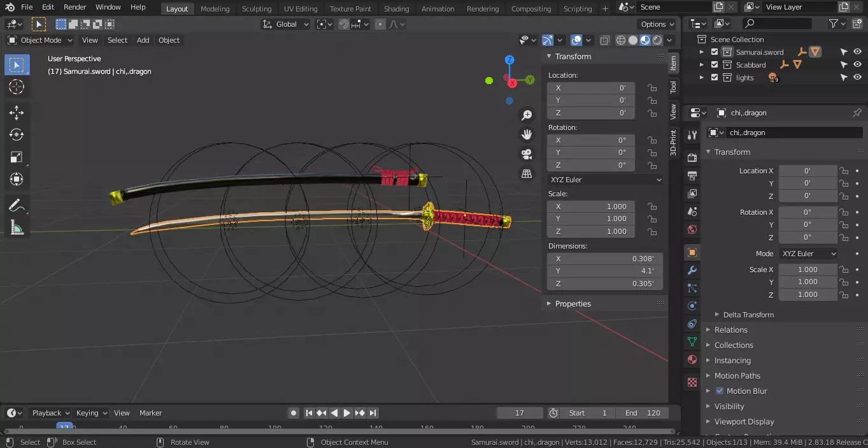Select the Move tool
Viewport: 868px width, 448px height.
pos(17,113)
